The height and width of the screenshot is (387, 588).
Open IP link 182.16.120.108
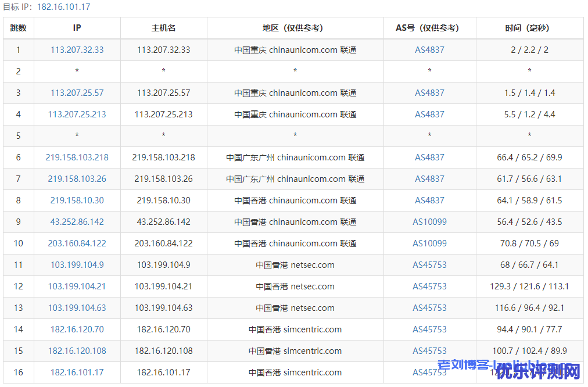pos(77,351)
